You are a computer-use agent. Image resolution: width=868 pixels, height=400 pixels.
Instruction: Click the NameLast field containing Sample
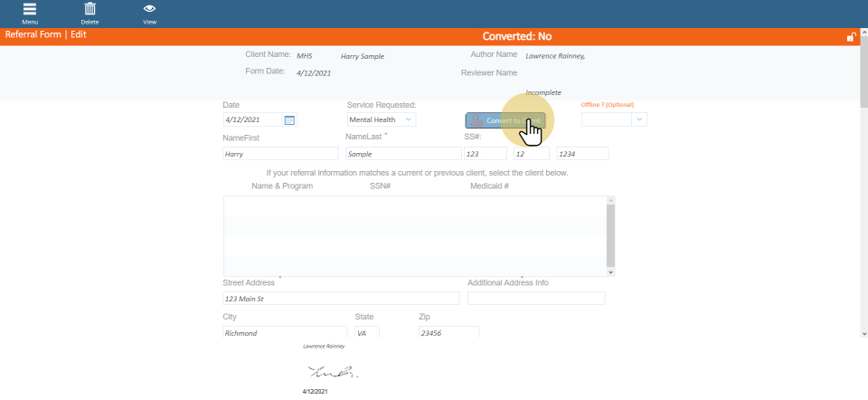(x=402, y=154)
